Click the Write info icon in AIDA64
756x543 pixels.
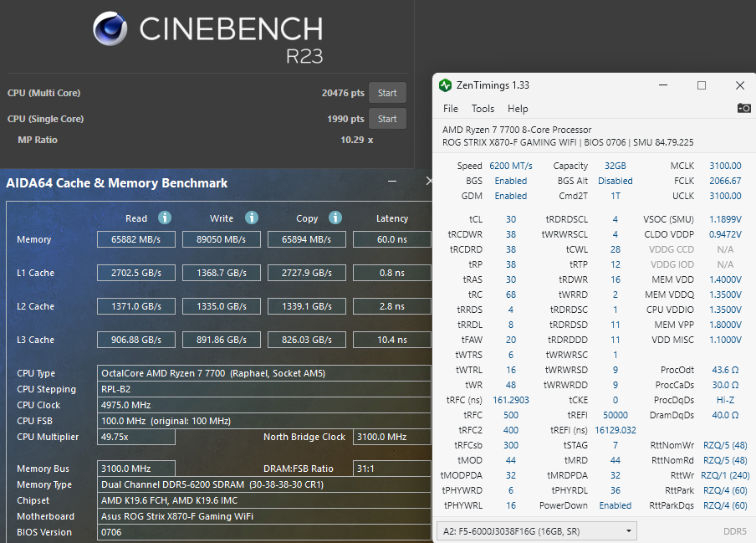(x=252, y=218)
